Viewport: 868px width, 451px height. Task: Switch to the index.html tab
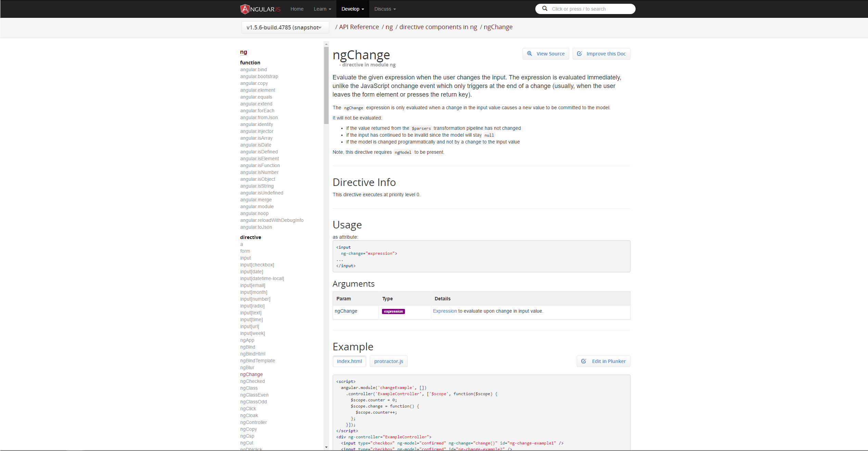(349, 361)
